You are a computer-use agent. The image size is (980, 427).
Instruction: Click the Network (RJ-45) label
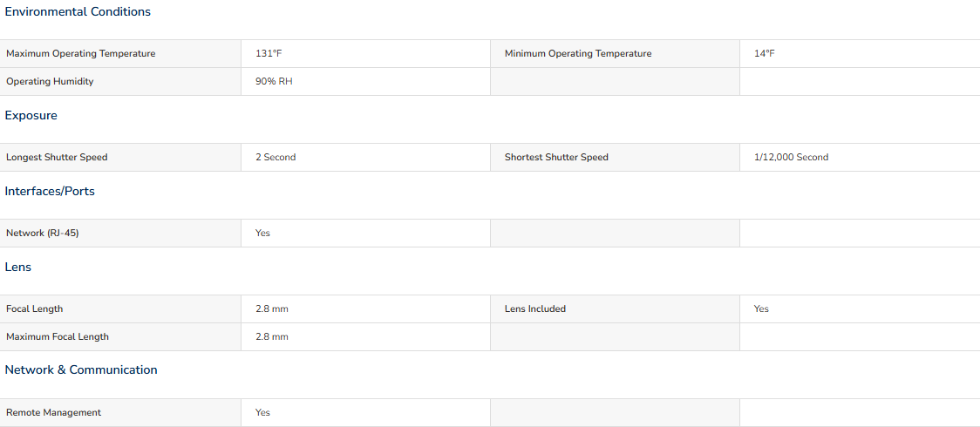(43, 233)
